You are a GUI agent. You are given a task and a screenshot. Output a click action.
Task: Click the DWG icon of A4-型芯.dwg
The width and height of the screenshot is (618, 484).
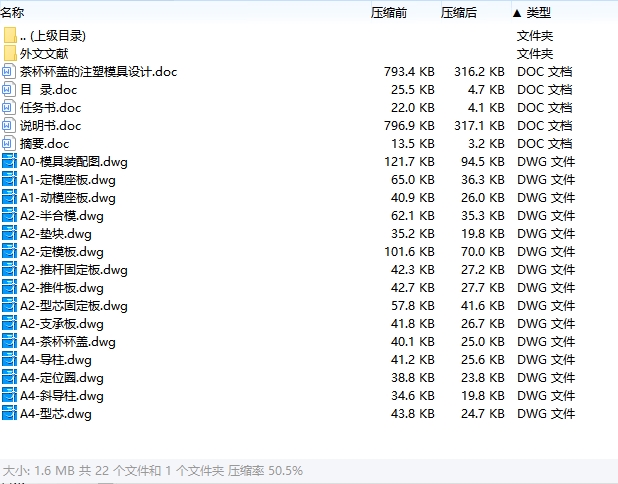coord(9,414)
